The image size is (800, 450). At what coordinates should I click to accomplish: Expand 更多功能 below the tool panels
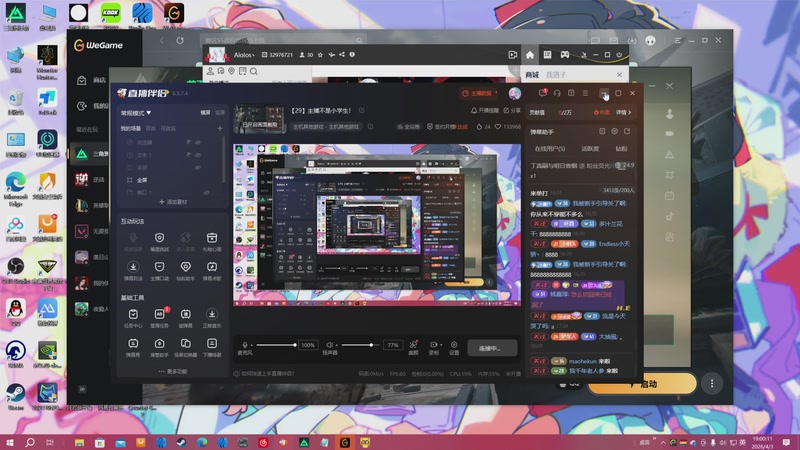[x=173, y=371]
